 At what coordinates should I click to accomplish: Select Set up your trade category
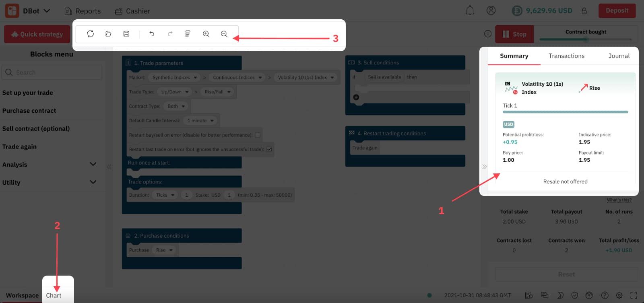(27, 93)
